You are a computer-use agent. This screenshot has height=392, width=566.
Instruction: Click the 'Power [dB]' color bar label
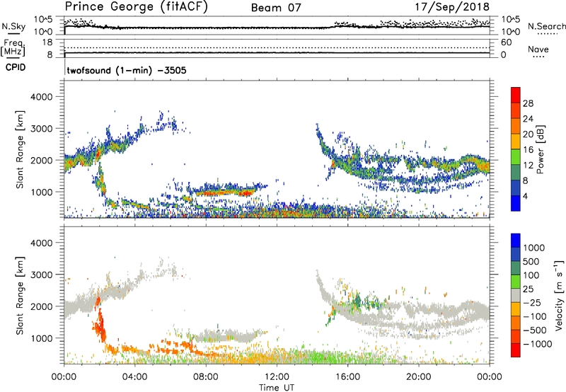540,149
